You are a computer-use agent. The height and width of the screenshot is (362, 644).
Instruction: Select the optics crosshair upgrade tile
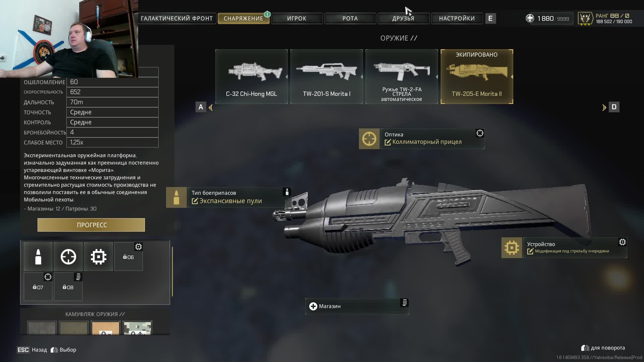pos(68,257)
